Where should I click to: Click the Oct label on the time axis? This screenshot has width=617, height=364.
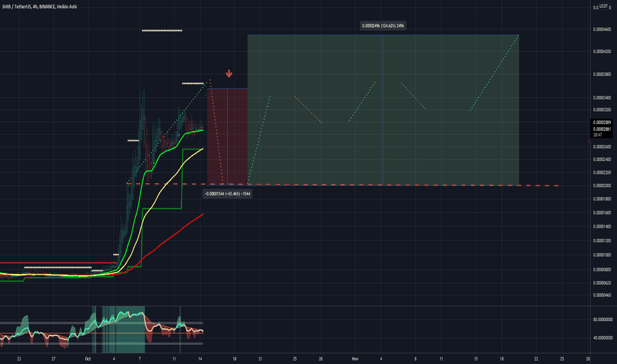88,359
